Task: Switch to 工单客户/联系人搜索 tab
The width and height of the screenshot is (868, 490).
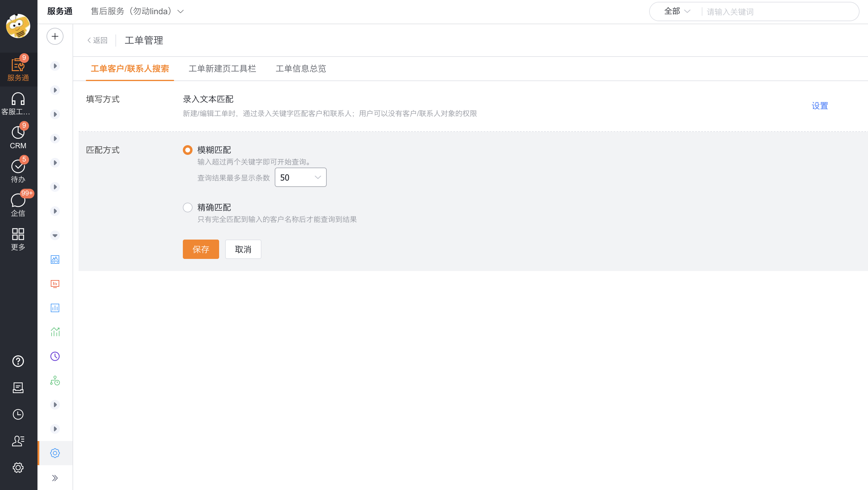Action: (x=130, y=69)
